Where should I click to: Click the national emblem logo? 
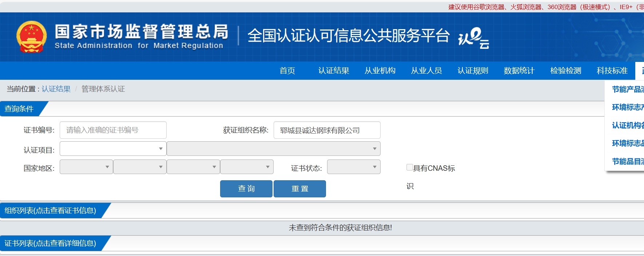click(32, 37)
